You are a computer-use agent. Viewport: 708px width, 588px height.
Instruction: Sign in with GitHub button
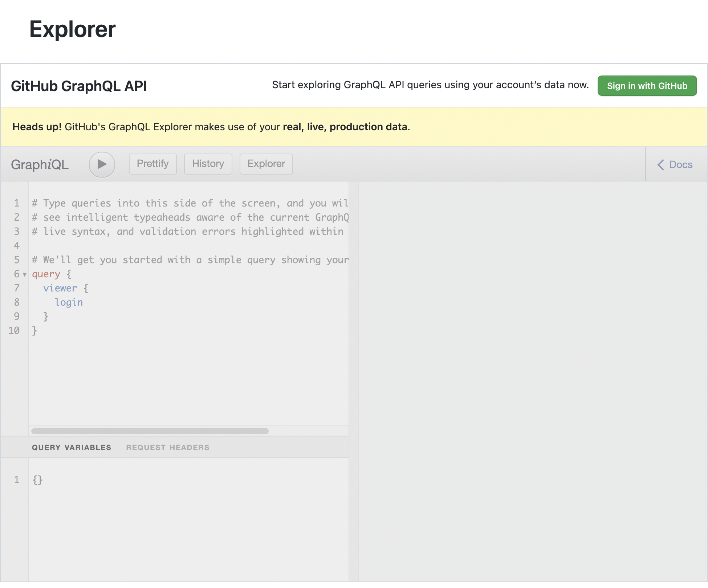tap(647, 86)
